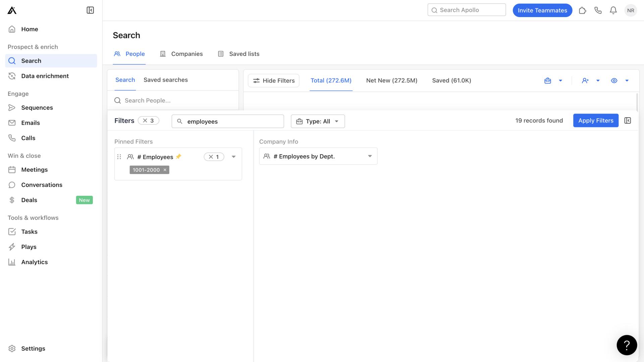
Task: Click Invite Teammates button
Action: 542,10
